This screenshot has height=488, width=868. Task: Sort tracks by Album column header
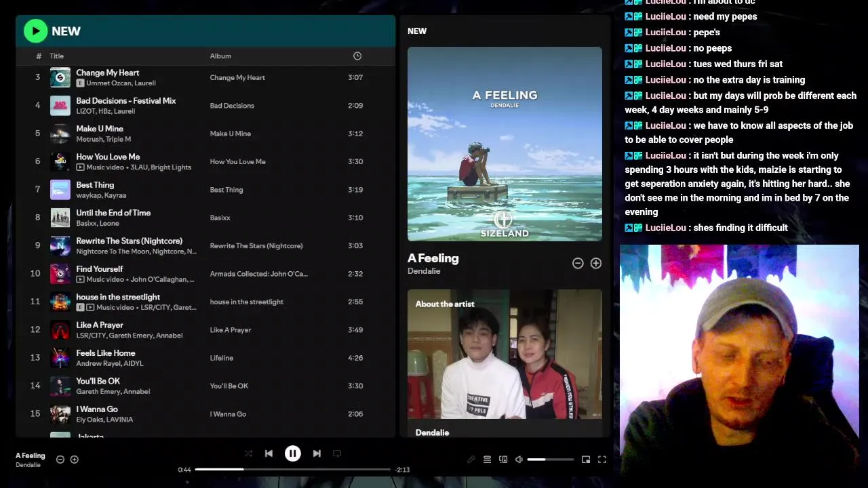(220, 56)
